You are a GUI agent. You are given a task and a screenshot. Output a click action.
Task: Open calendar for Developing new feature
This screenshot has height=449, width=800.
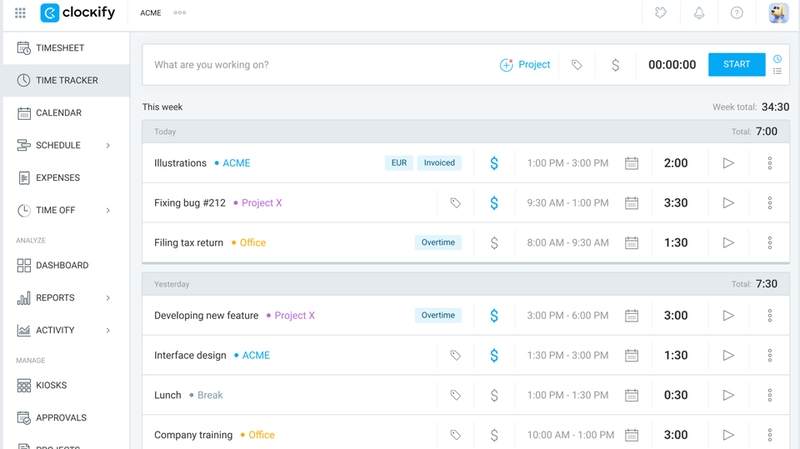(x=632, y=316)
